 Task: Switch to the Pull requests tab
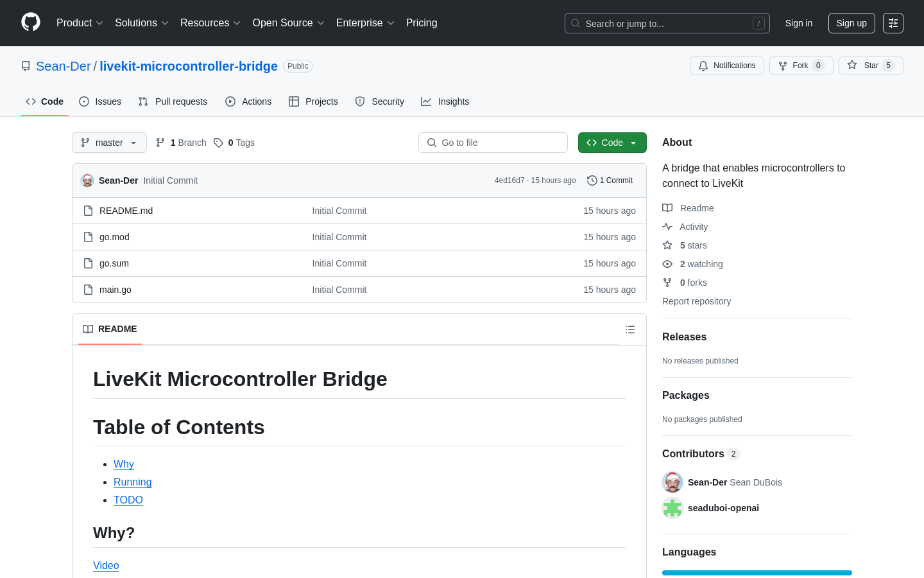pos(173,101)
